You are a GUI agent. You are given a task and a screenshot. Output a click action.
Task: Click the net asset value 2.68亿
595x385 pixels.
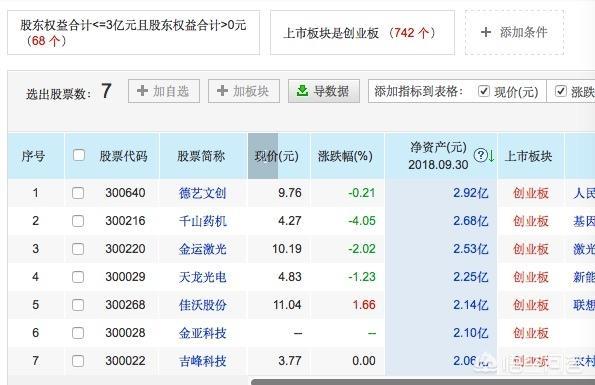pos(471,221)
